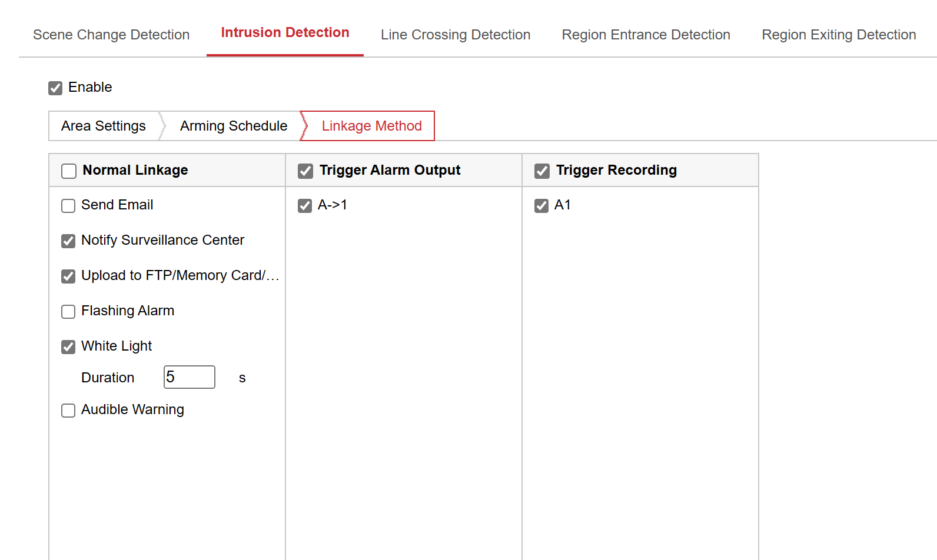Enable Audible Warning checkbox
The height and width of the screenshot is (560, 937).
pos(68,411)
